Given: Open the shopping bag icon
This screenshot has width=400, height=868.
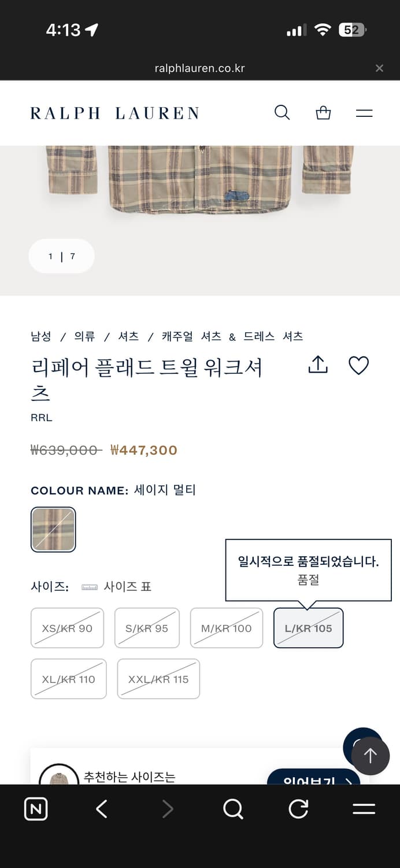Looking at the screenshot, I should (x=323, y=112).
